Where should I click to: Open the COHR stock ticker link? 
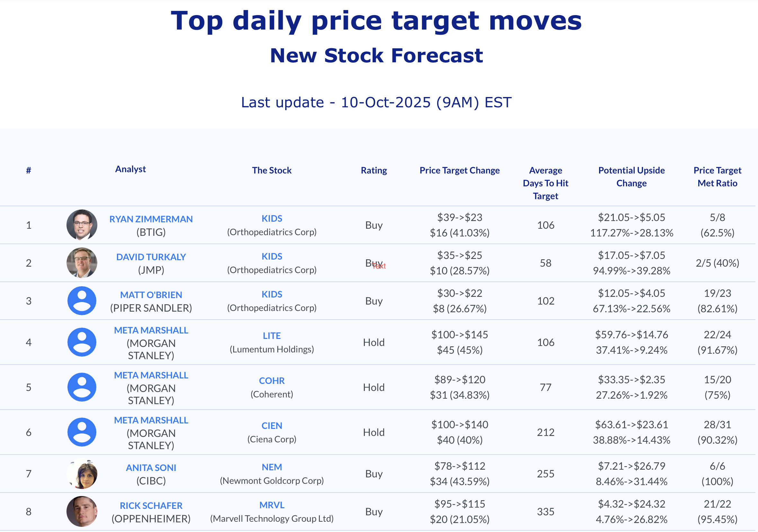[272, 380]
